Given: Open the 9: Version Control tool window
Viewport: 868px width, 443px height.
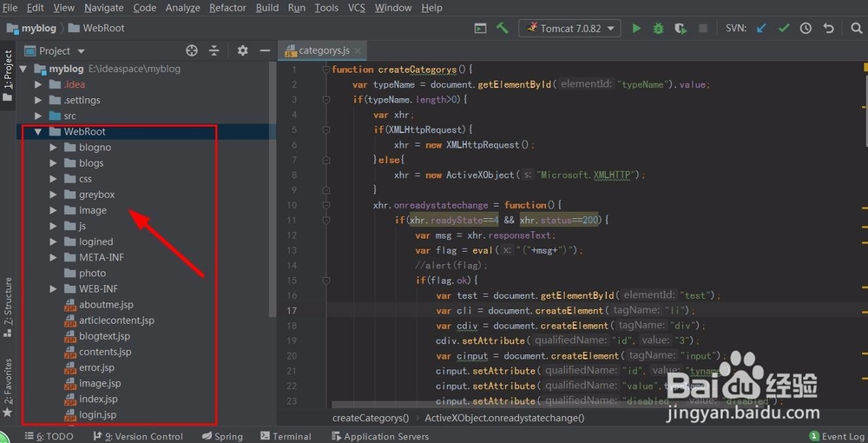Looking at the screenshot, I should click(138, 436).
